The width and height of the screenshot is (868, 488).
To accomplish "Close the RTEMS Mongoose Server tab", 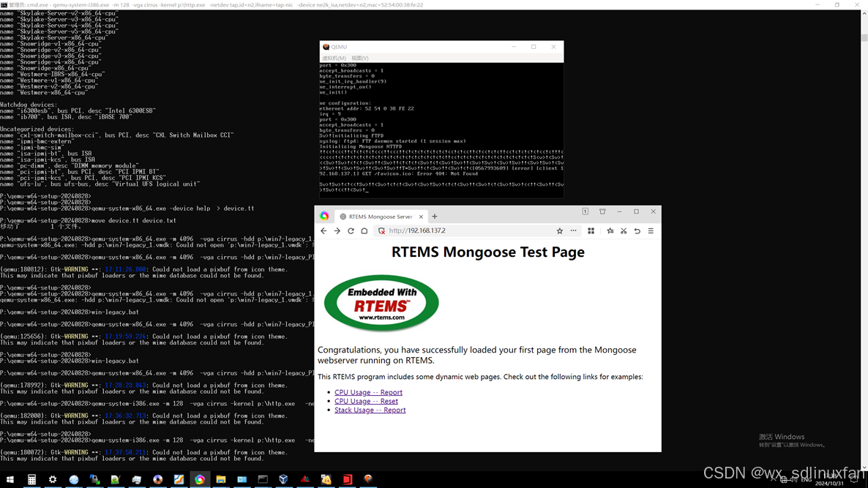I will (421, 217).
